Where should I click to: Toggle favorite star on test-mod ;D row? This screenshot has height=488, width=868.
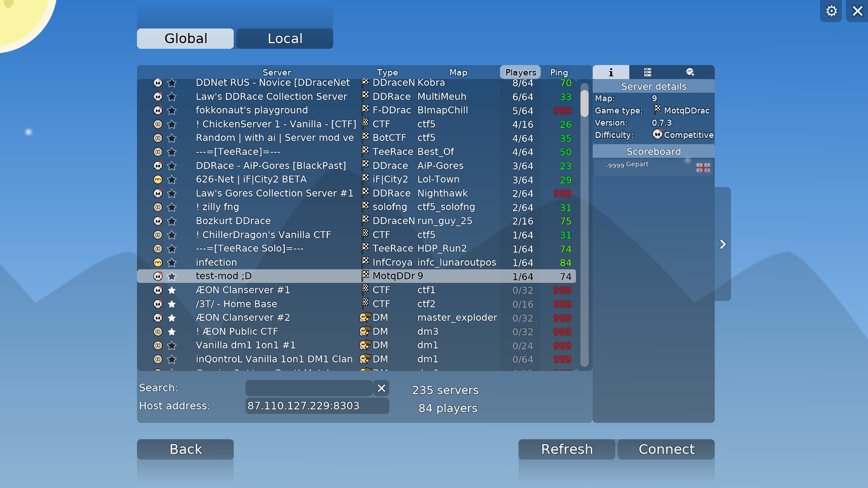[172, 276]
